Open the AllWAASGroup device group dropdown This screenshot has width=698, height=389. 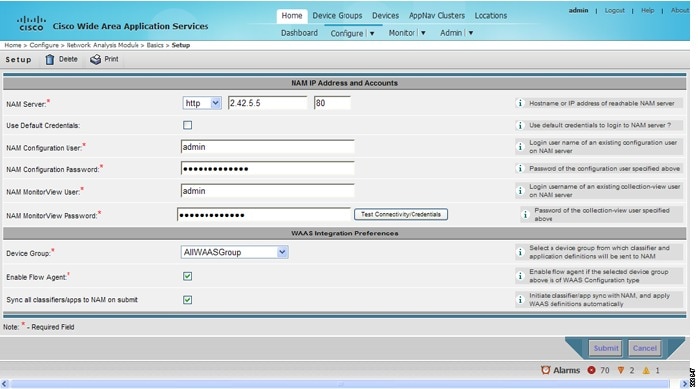234,252
